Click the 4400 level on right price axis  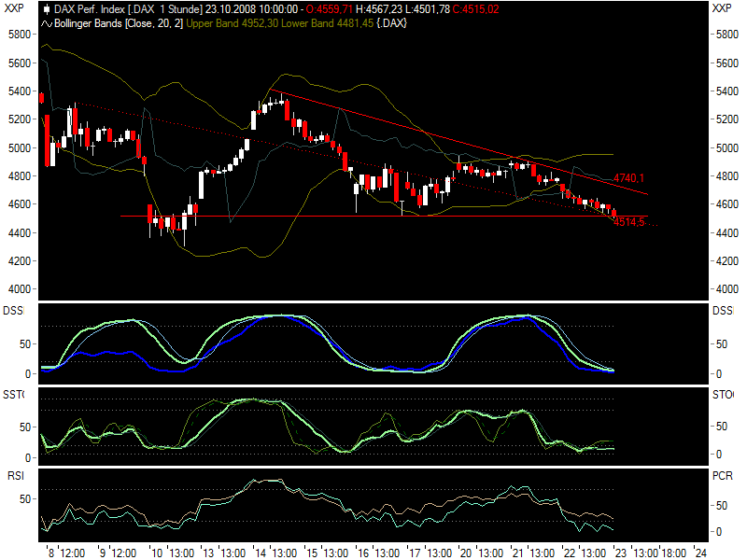pos(727,232)
